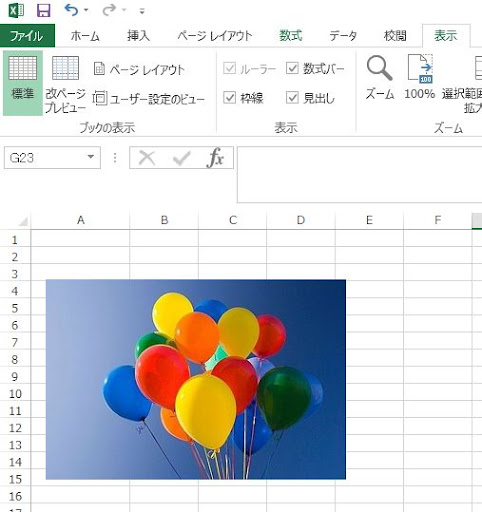Toggle the ルーラー checkbox
482x512 pixels.
(x=230, y=68)
